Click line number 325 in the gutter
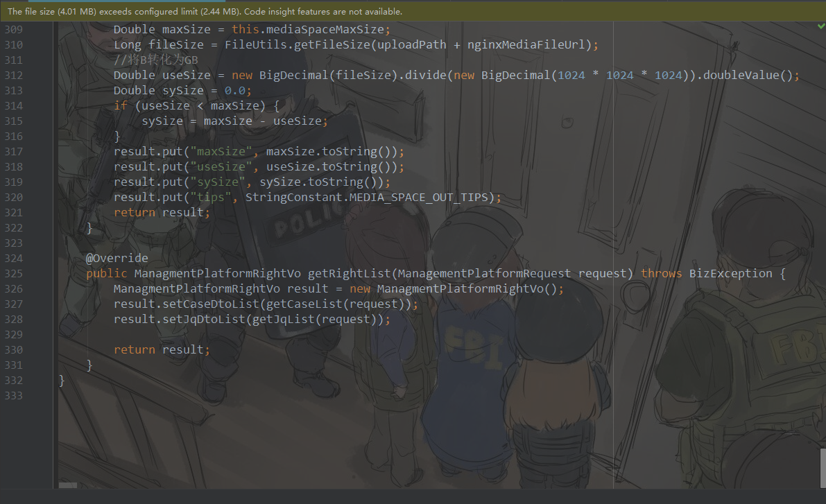This screenshot has height=504, width=826. pos(14,274)
